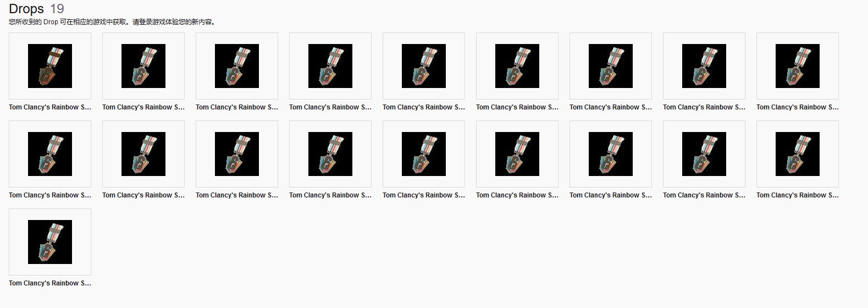Click the drop count number 19

coord(57,9)
